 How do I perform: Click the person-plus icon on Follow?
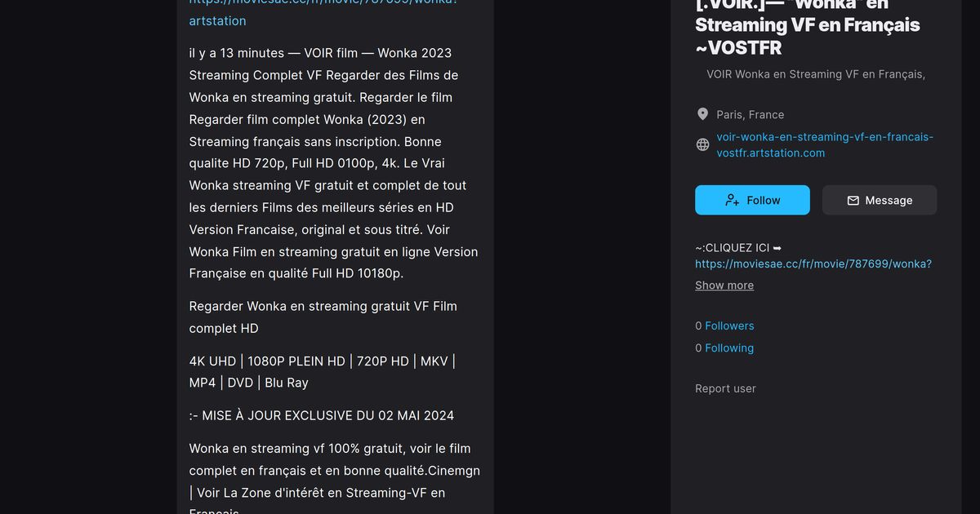(732, 200)
